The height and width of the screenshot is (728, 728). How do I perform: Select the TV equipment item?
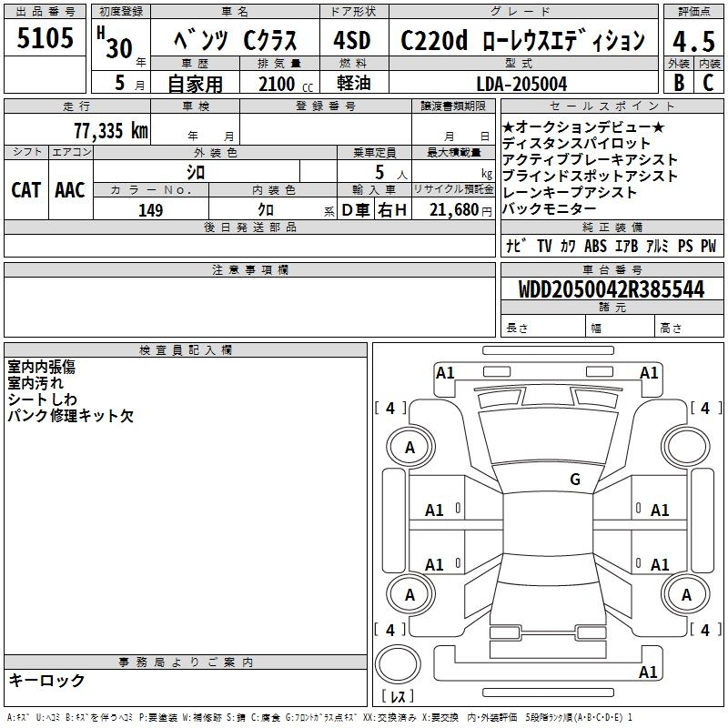pos(544,246)
